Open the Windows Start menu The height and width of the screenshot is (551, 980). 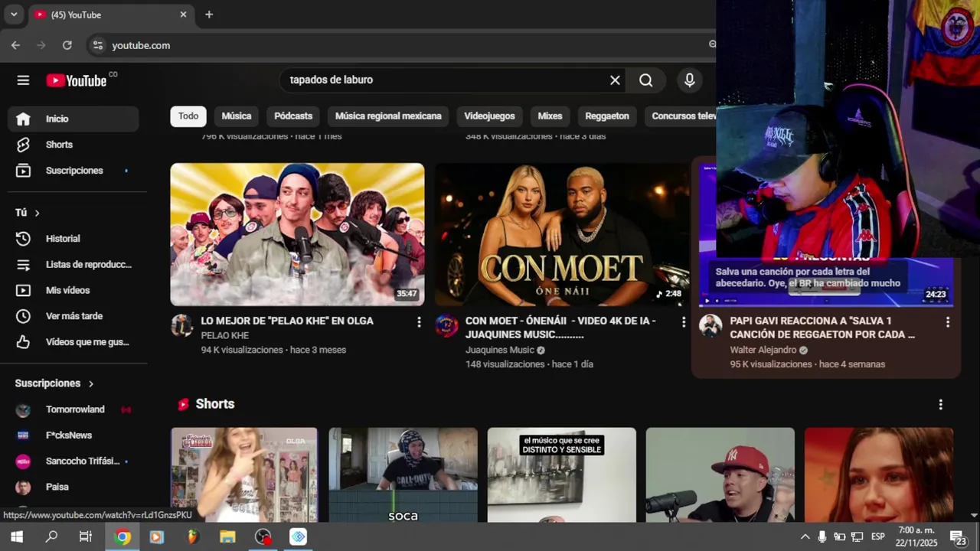pyautogui.click(x=17, y=536)
